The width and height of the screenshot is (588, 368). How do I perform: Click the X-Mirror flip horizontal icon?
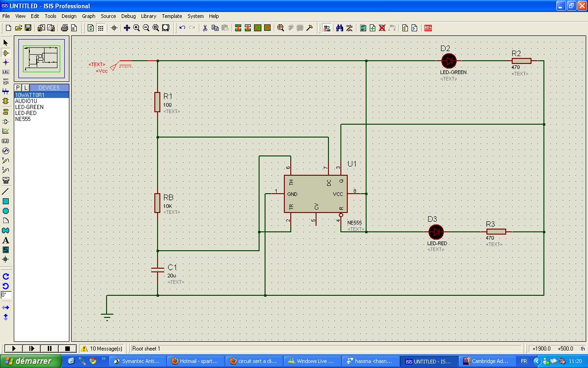[x=6, y=307]
